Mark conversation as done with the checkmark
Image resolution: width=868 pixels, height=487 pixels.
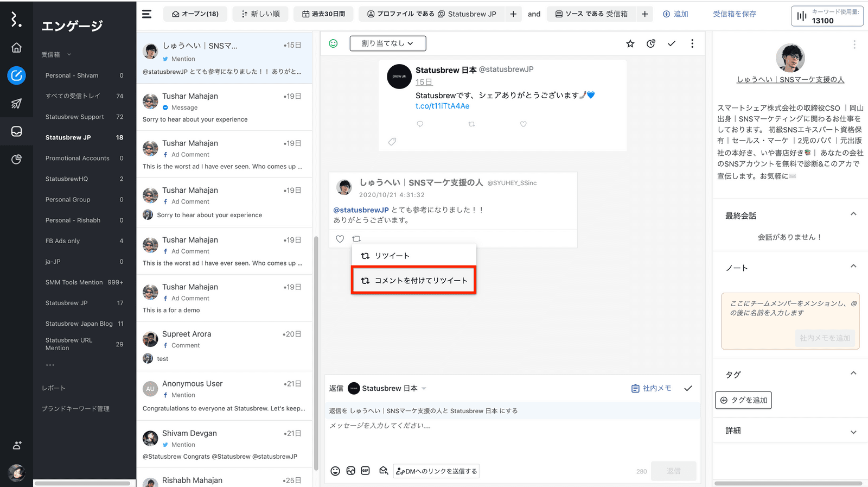click(x=671, y=44)
